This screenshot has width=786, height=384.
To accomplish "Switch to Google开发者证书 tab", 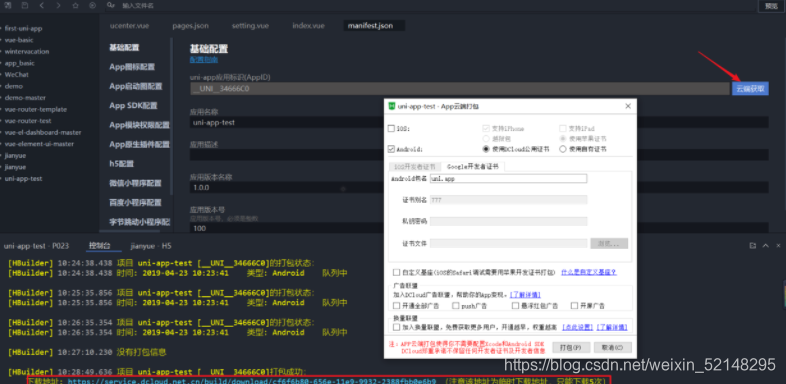I will click(473, 167).
